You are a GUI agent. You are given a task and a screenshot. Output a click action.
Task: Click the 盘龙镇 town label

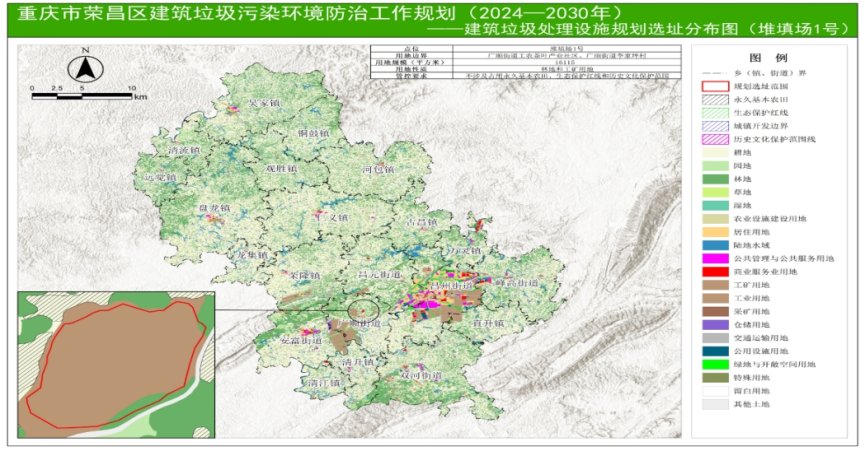pyautogui.click(x=213, y=208)
